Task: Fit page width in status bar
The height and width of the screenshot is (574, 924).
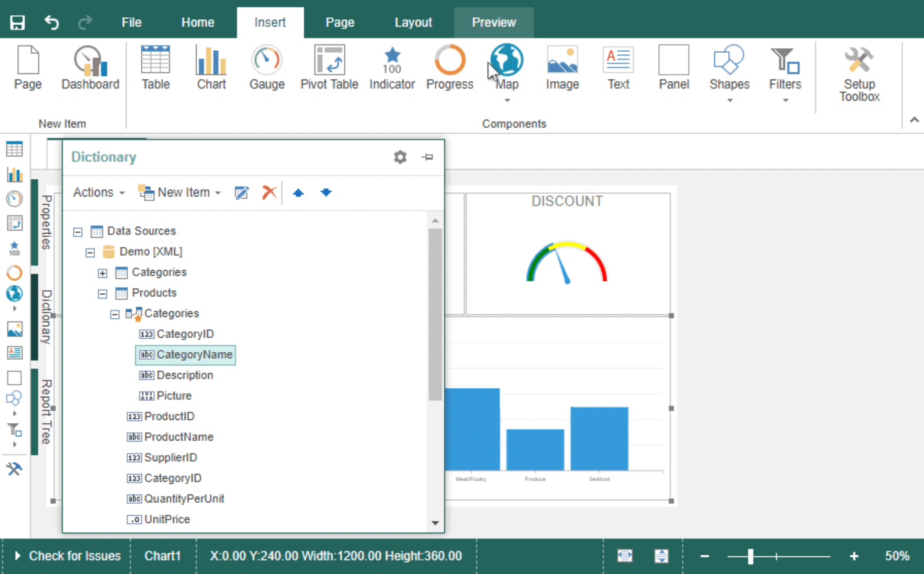Action: (x=625, y=556)
